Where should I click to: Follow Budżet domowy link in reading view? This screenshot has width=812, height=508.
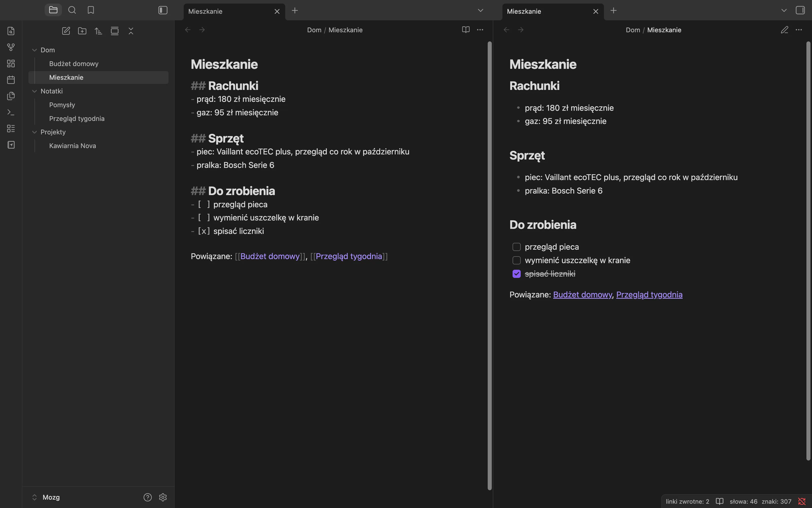583,295
